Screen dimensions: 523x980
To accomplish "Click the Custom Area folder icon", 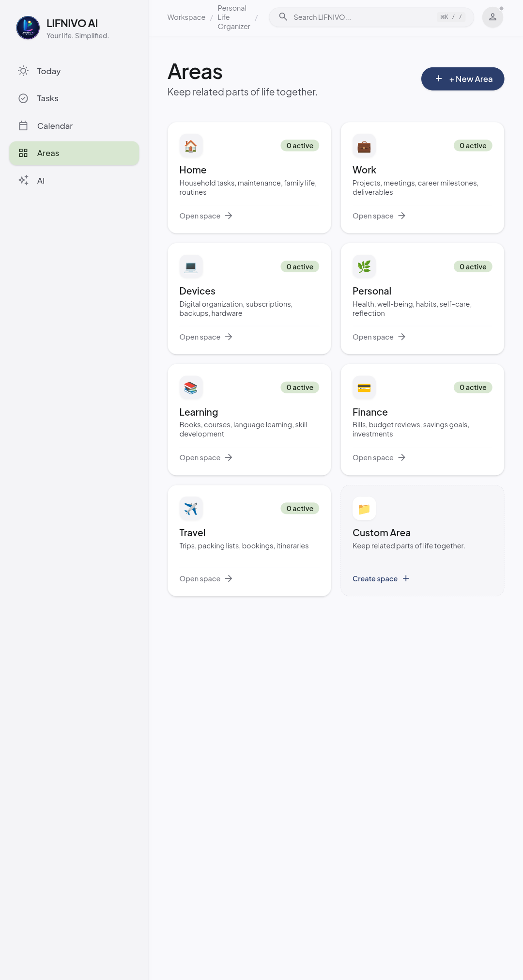I will 364,509.
